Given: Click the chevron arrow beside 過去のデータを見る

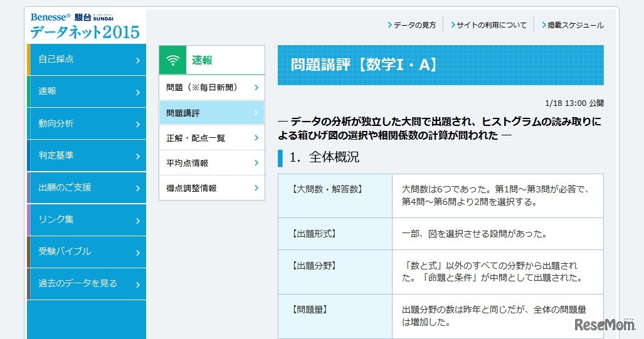Looking at the screenshot, I should [138, 285].
